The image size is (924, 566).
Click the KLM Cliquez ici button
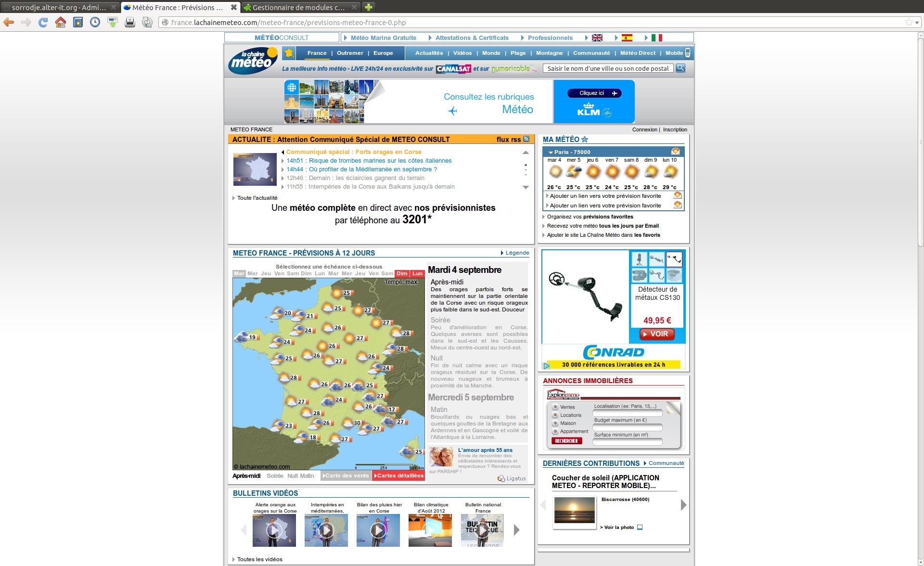(x=594, y=93)
